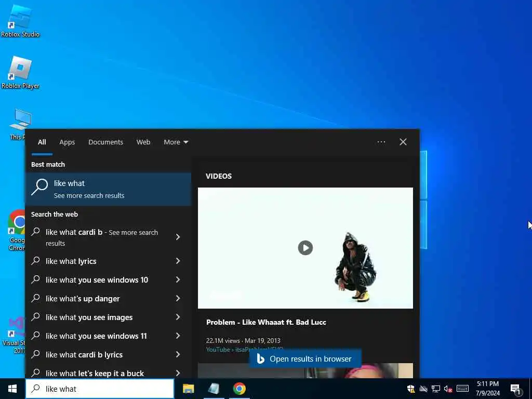Switch to the All search tab
Viewport: 532px width, 399px height.
42,142
